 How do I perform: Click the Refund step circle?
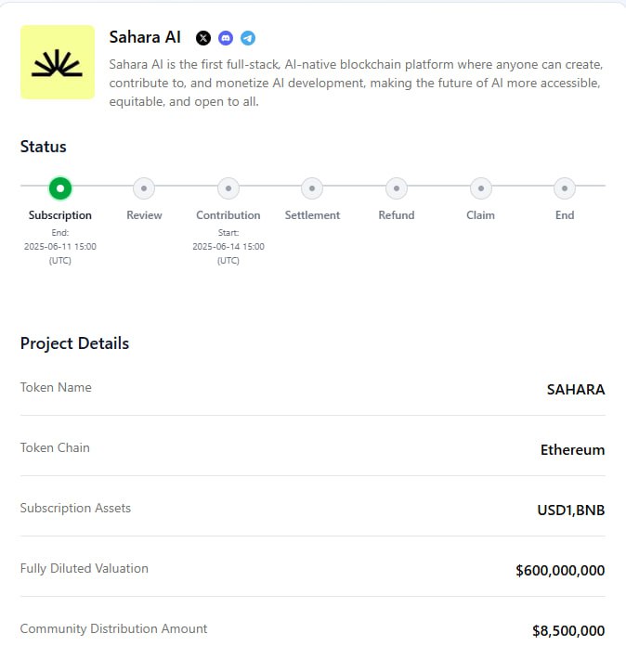click(x=397, y=188)
